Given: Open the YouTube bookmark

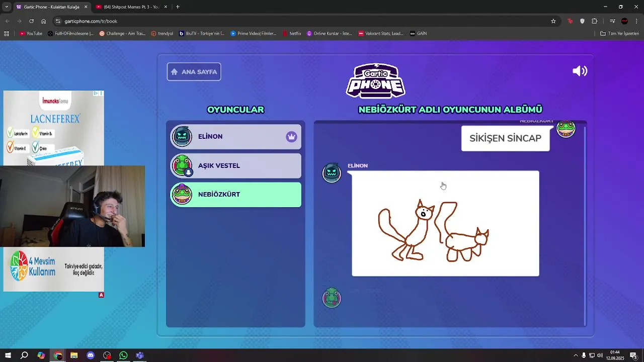Looking at the screenshot, I should tap(31, 34).
